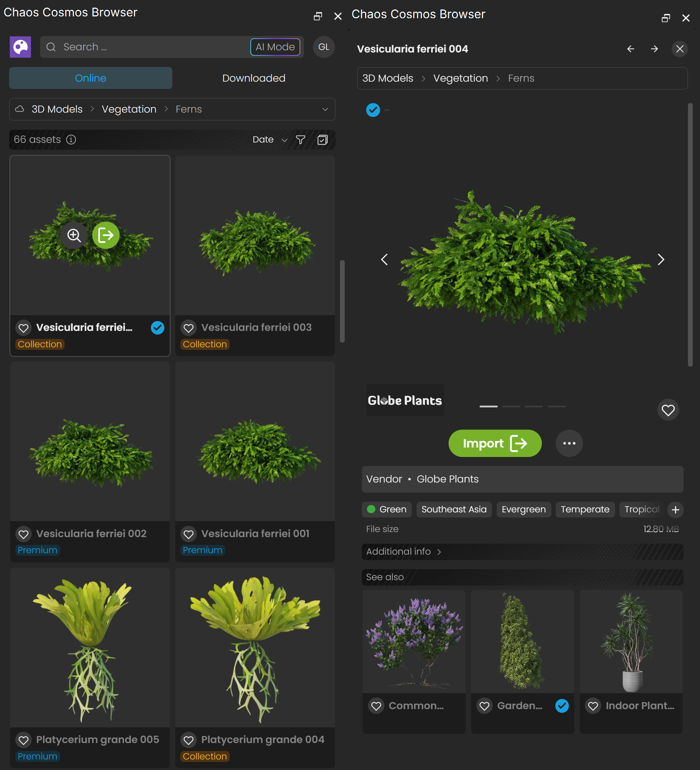
Task: Click the search magnifier icon
Action: pyautogui.click(x=51, y=47)
